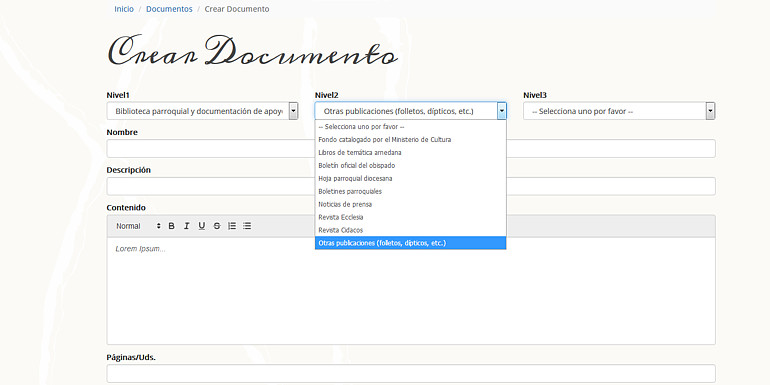
Task: Choose 'Libros de temática arnedana' option
Action: (x=411, y=152)
